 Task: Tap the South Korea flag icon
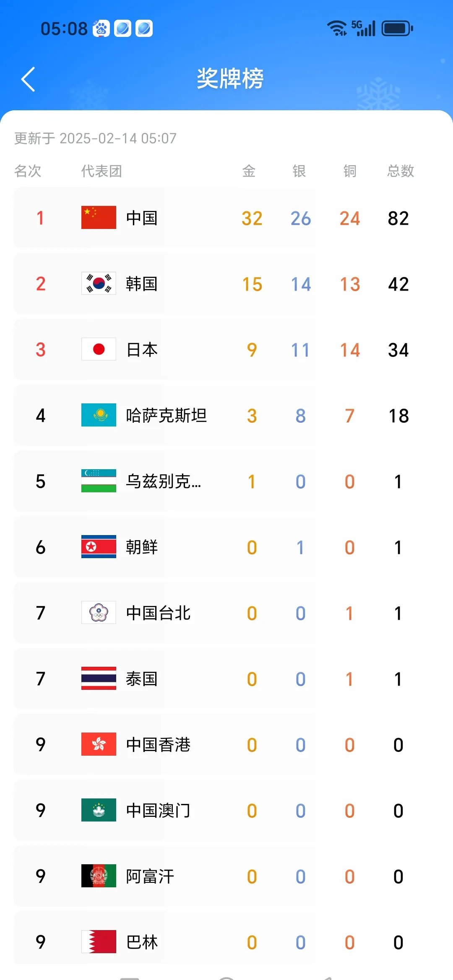click(x=99, y=283)
